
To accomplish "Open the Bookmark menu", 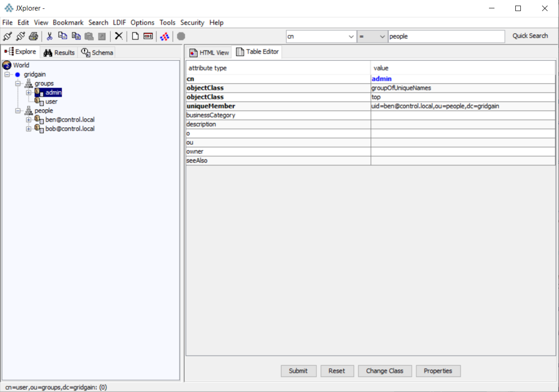I will (x=68, y=23).
